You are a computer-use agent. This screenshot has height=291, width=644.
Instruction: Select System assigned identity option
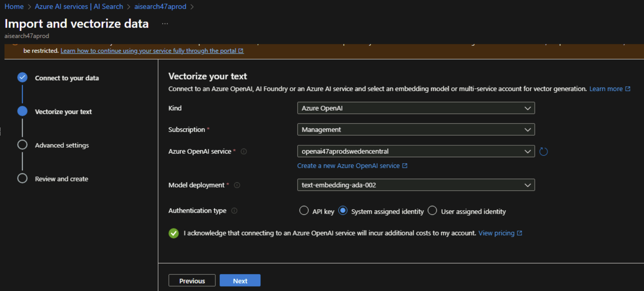pyautogui.click(x=343, y=211)
